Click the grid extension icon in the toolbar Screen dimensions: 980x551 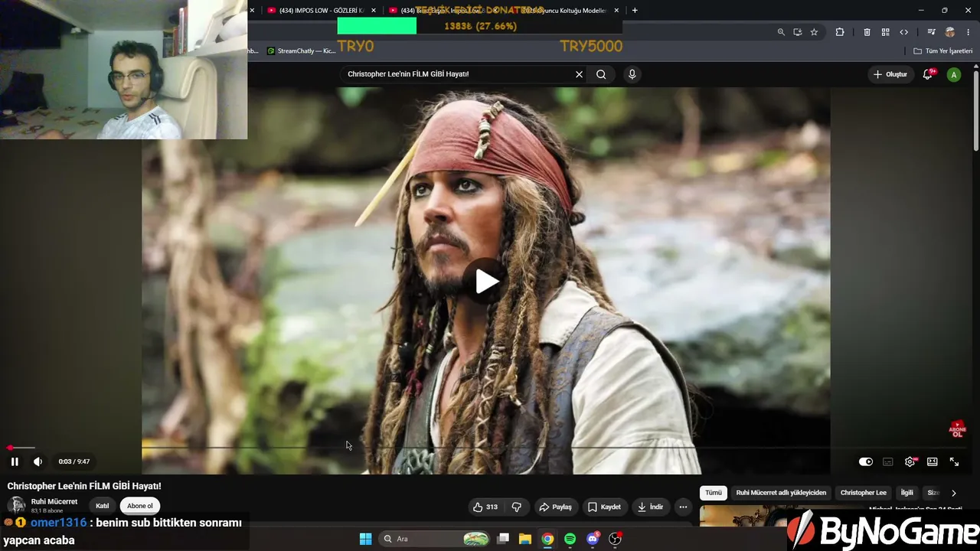tap(885, 32)
